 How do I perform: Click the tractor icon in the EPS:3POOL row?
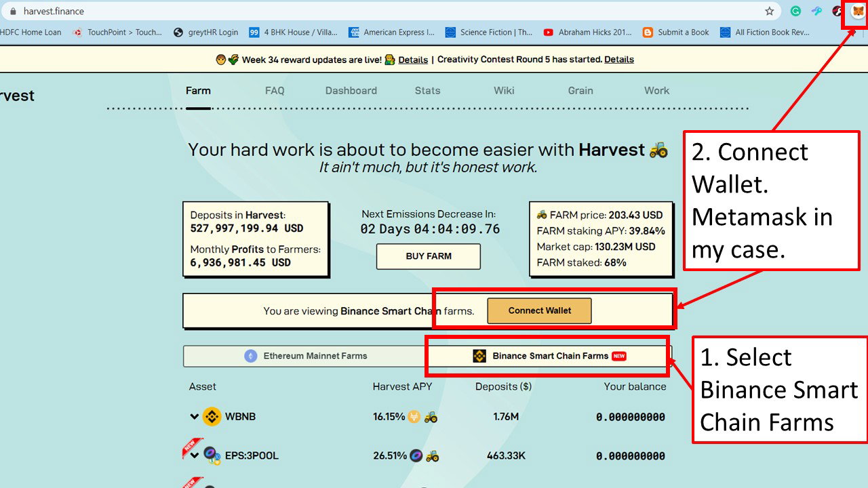tap(432, 455)
